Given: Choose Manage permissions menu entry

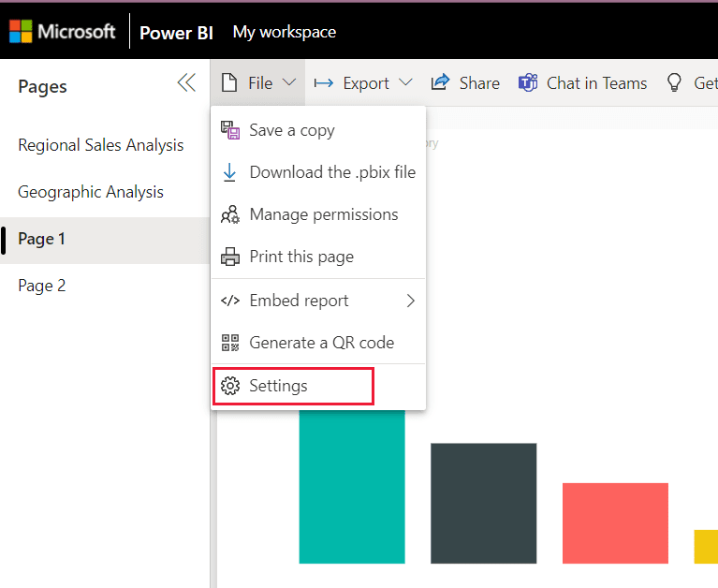Looking at the screenshot, I should coord(318,214).
